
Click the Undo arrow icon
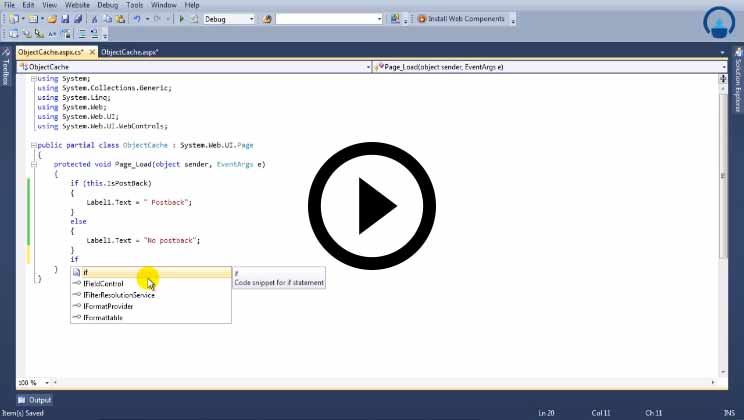(136, 19)
